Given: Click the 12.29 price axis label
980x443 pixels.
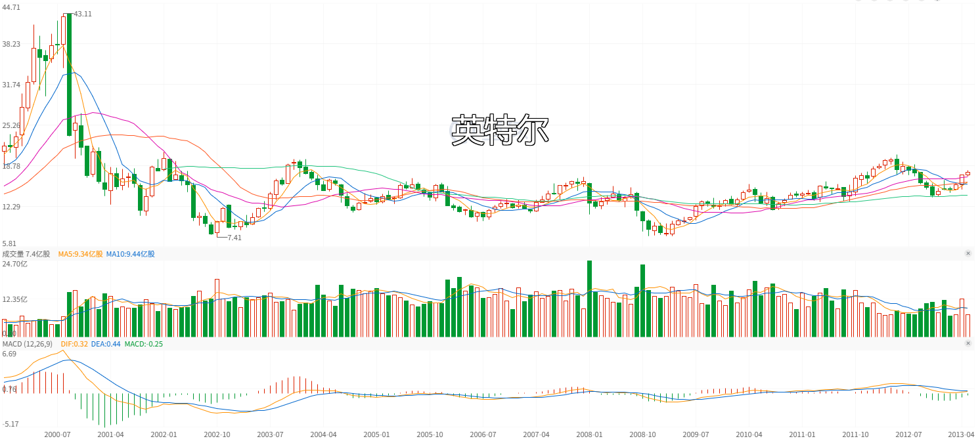Looking at the screenshot, I should coord(11,207).
